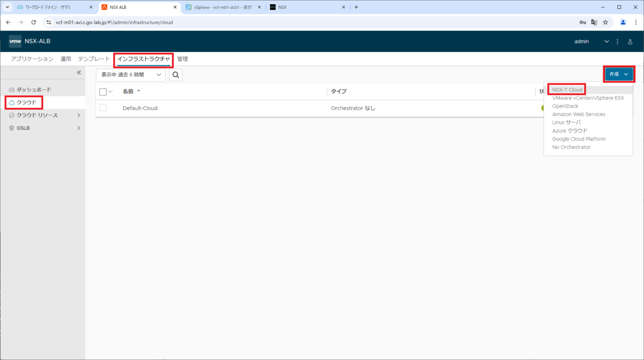Image resolution: width=644 pixels, height=360 pixels.
Task: Switch to the vSphere browser tab
Action: [223, 8]
